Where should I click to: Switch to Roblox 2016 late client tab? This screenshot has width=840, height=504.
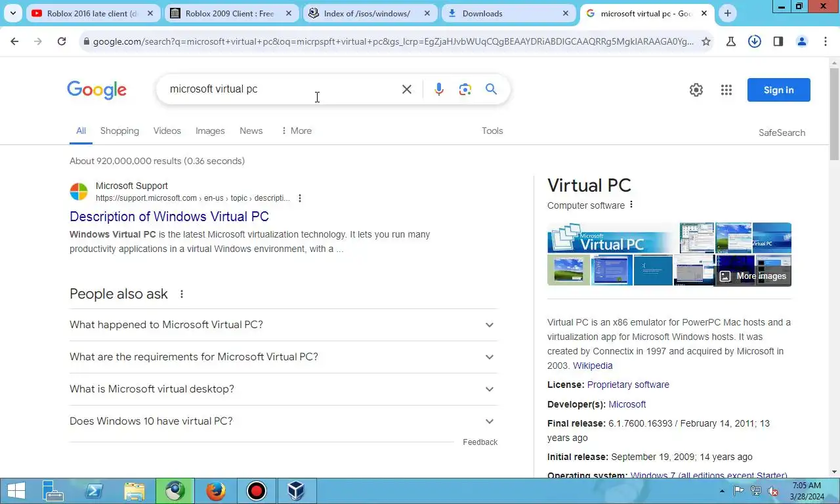pos(93,13)
